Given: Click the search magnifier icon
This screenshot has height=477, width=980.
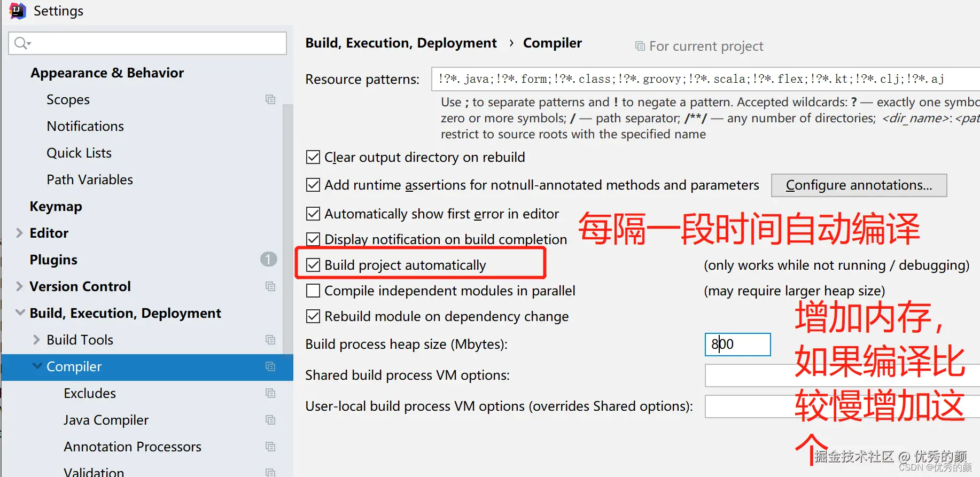Looking at the screenshot, I should [x=21, y=43].
